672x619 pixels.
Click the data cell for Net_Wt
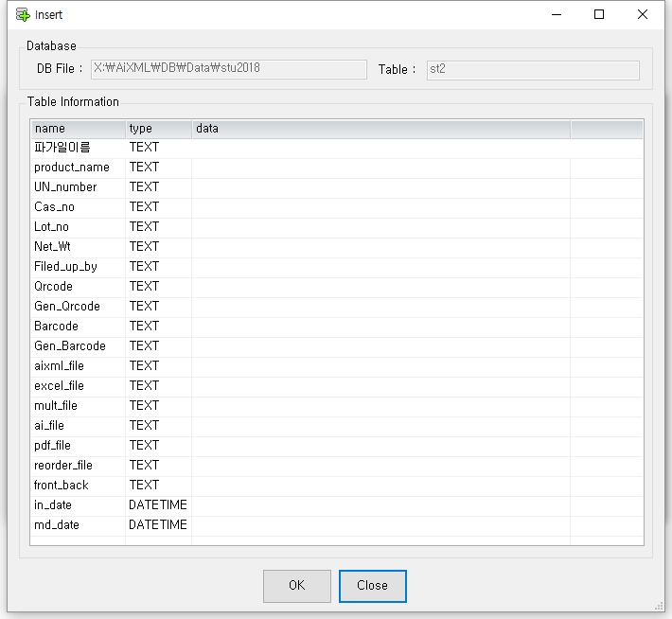[380, 247]
